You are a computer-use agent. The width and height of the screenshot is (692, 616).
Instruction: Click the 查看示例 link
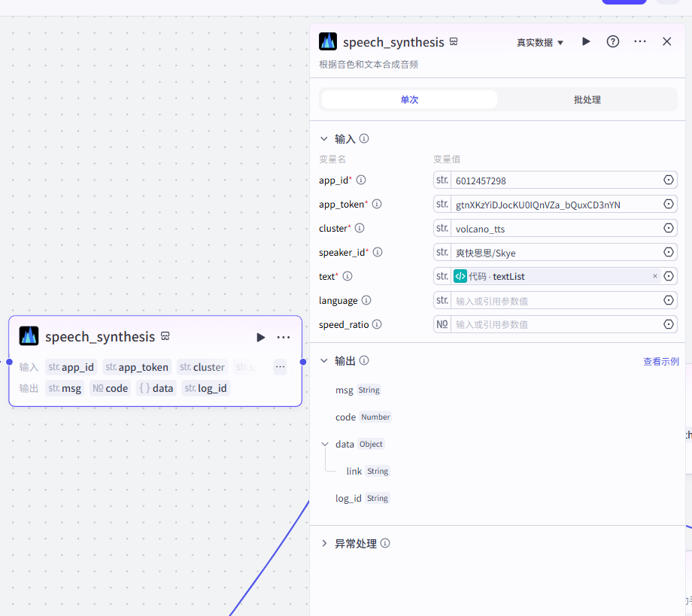(x=660, y=361)
